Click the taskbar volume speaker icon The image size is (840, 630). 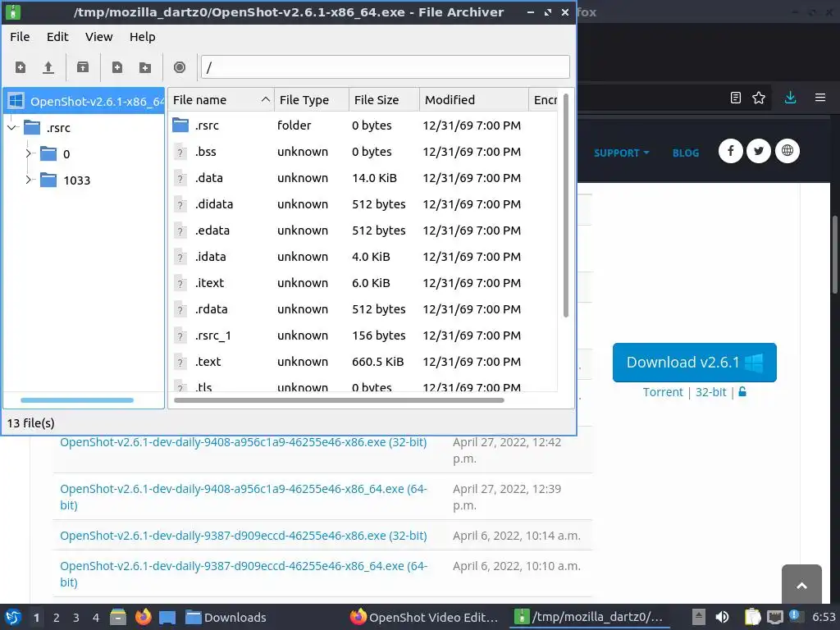point(722,617)
